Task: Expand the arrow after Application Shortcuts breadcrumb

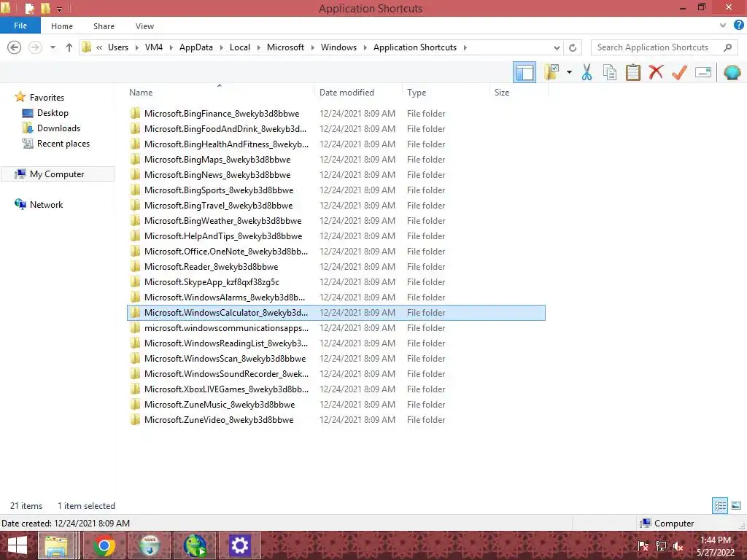Action: (465, 47)
